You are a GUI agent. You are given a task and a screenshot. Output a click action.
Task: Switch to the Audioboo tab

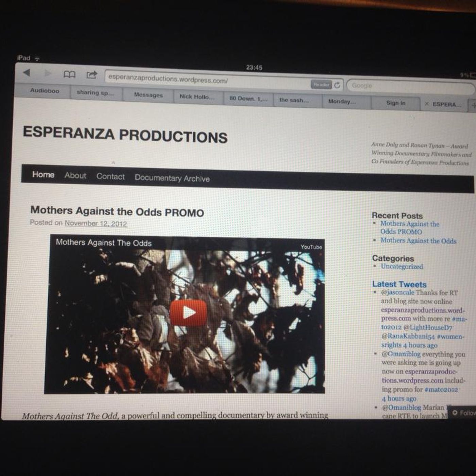click(45, 91)
